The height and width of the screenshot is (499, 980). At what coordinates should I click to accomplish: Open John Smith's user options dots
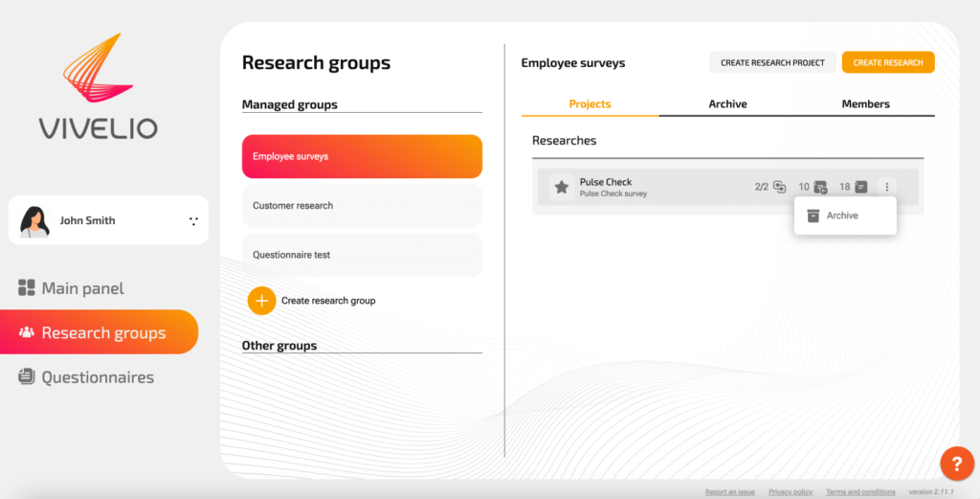click(x=193, y=220)
